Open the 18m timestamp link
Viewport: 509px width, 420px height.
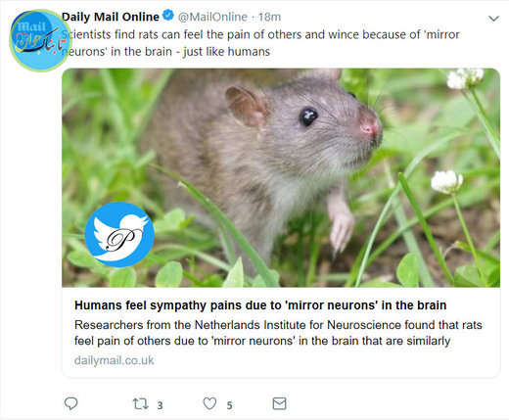[x=269, y=17]
